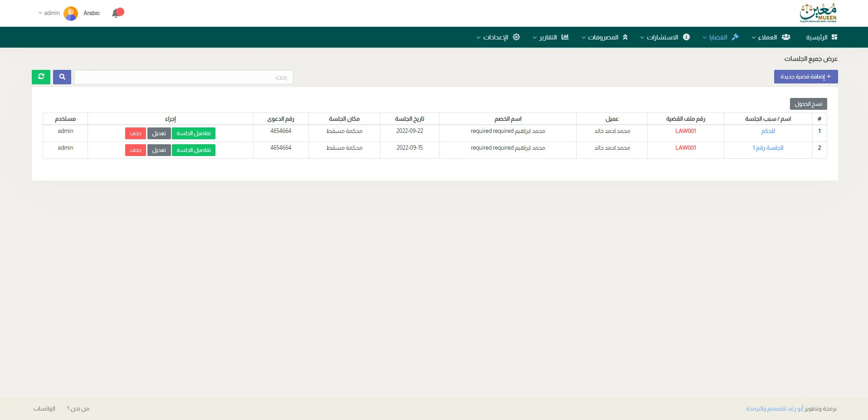
Task: Click the reports chart icon in navbar
Action: coord(565,37)
